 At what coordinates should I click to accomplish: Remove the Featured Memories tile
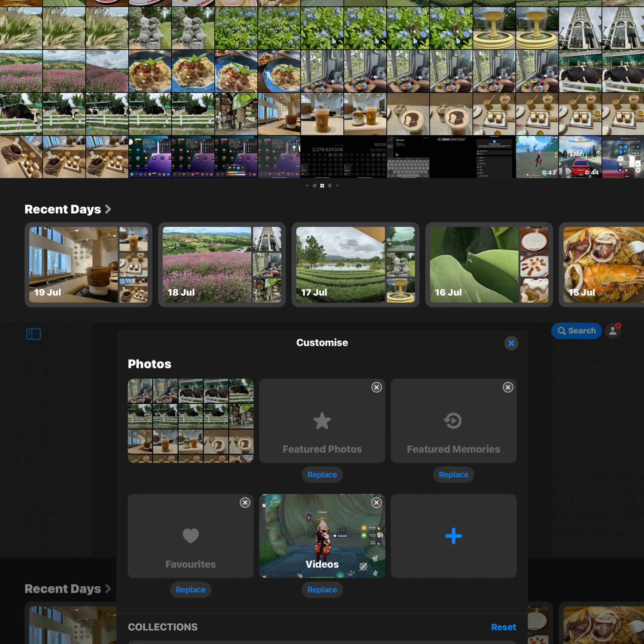tap(508, 387)
